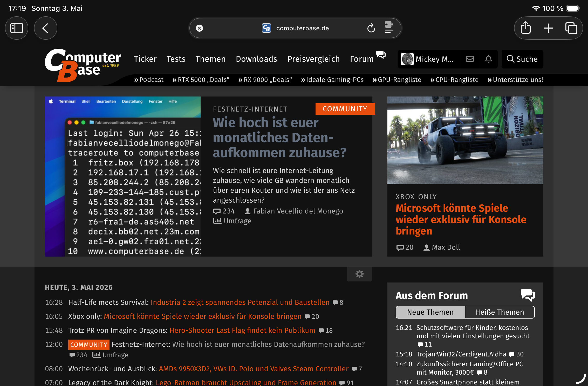Open the Tests menu item
This screenshot has width=588, height=386.
point(176,59)
